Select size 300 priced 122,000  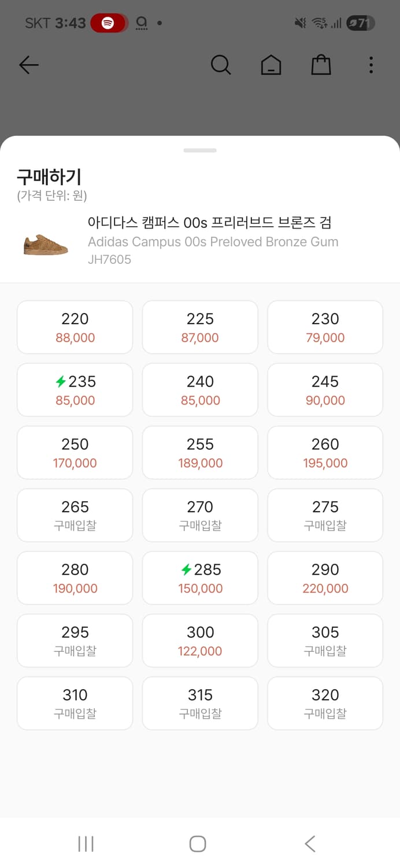click(200, 641)
